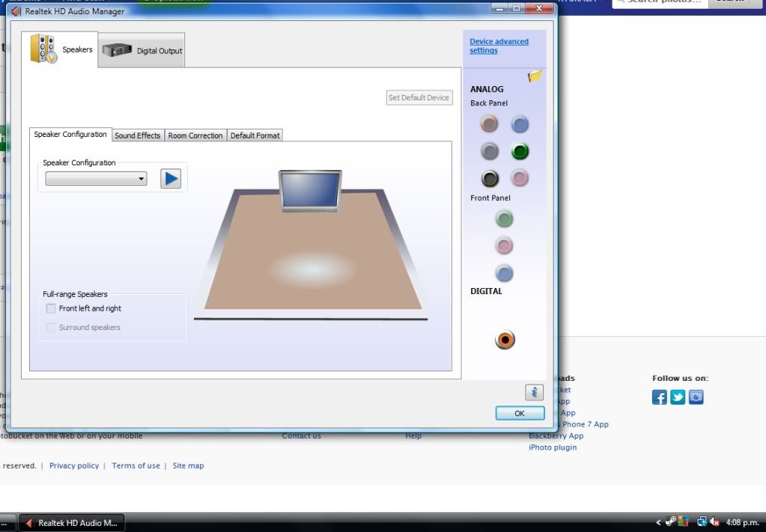Open the iPhoto plugin link

(x=553, y=447)
